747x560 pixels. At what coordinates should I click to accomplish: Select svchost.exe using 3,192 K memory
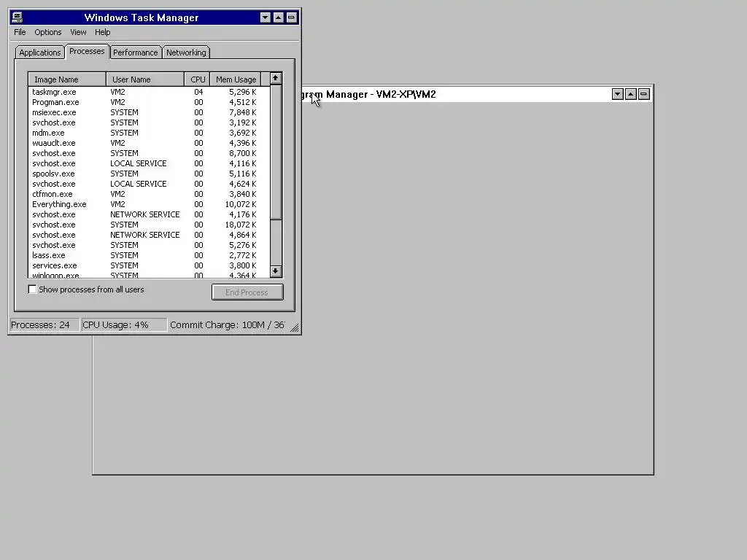pos(149,122)
